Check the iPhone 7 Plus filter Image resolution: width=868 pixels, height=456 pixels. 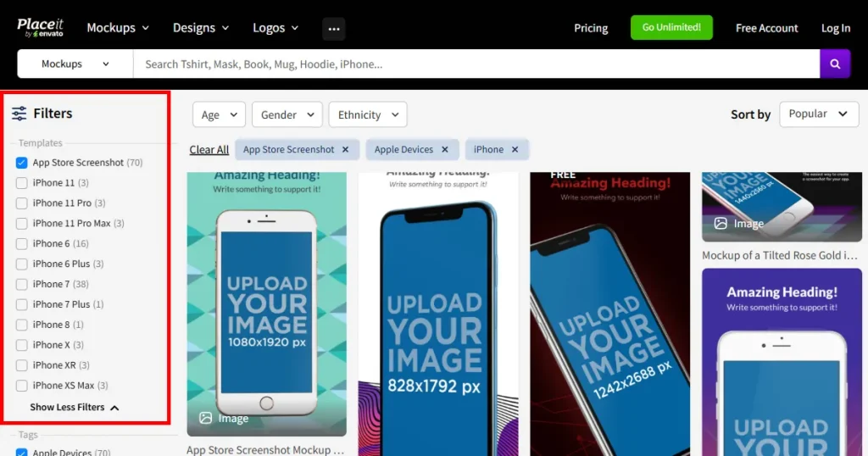[21, 304]
